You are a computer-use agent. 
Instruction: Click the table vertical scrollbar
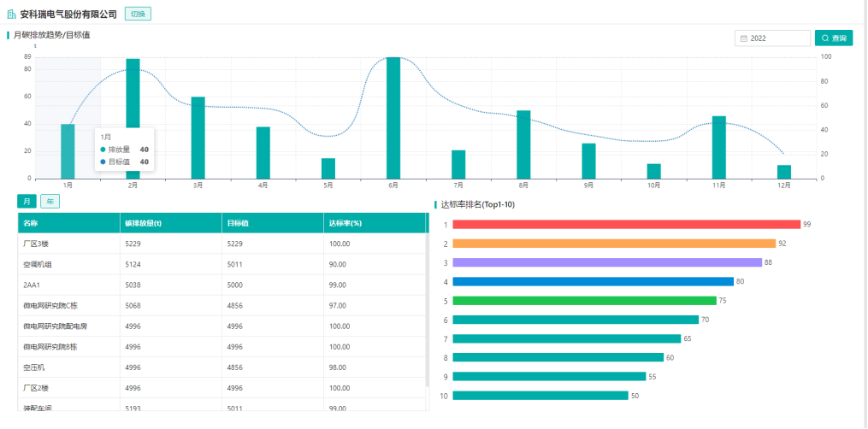tap(427, 309)
